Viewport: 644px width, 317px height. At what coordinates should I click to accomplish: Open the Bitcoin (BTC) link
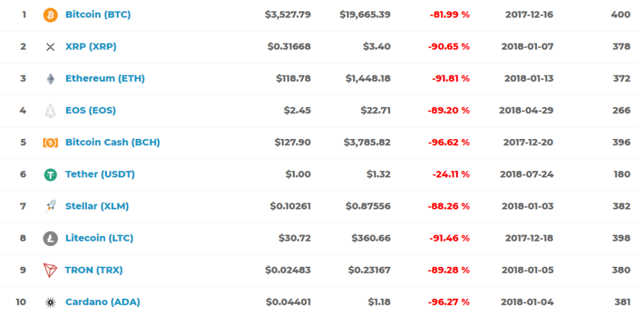98,14
